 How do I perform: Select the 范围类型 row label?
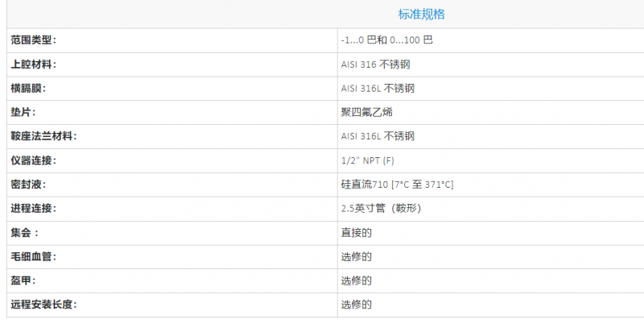click(x=33, y=39)
